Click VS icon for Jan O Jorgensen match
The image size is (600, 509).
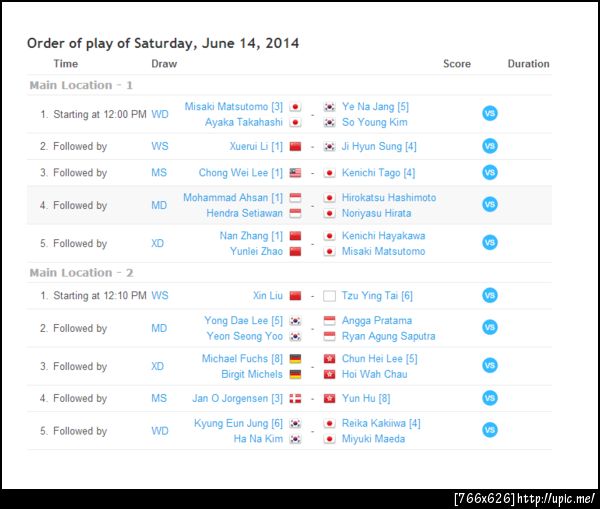tap(490, 398)
